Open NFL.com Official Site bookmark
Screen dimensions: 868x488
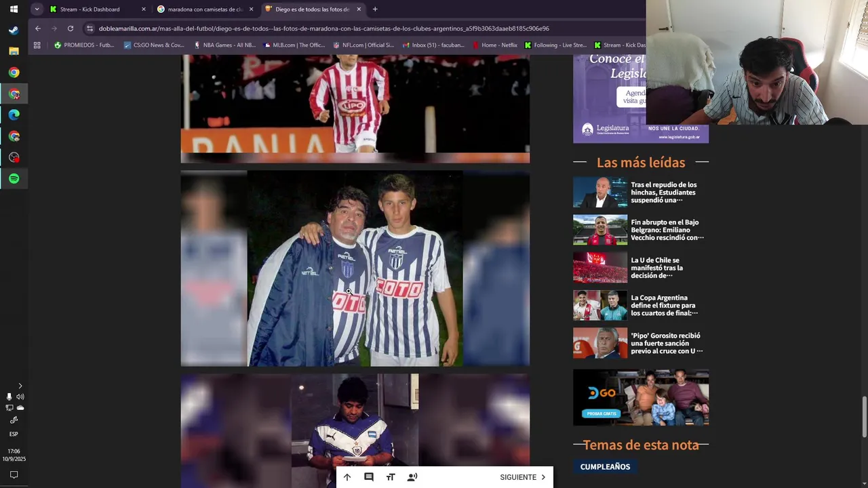click(x=363, y=45)
